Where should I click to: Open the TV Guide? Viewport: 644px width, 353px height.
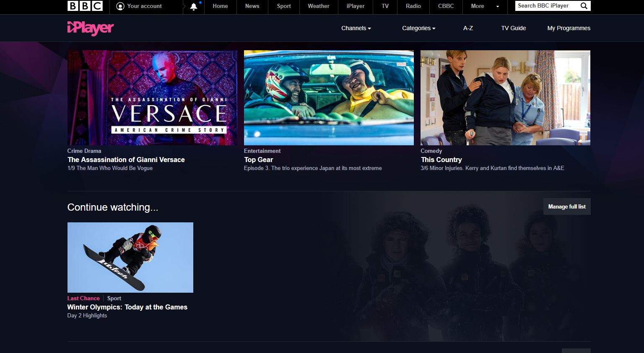tap(514, 28)
